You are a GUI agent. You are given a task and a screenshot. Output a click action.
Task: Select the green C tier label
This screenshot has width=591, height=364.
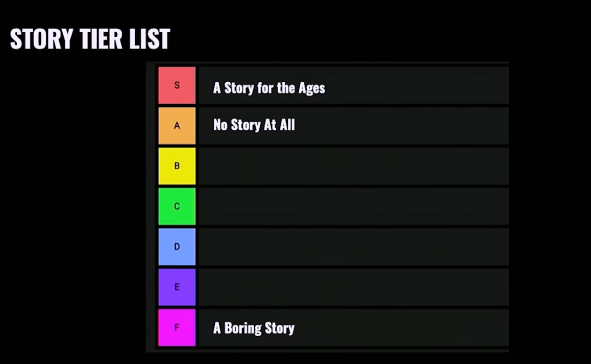(177, 207)
